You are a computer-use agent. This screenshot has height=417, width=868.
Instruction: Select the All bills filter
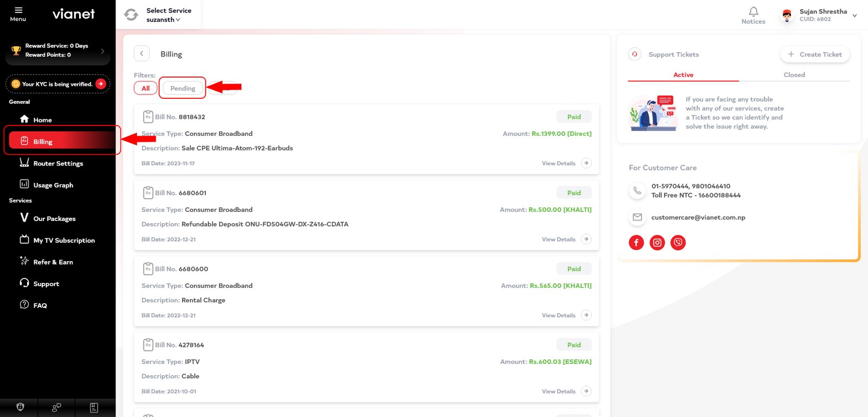[x=145, y=88]
